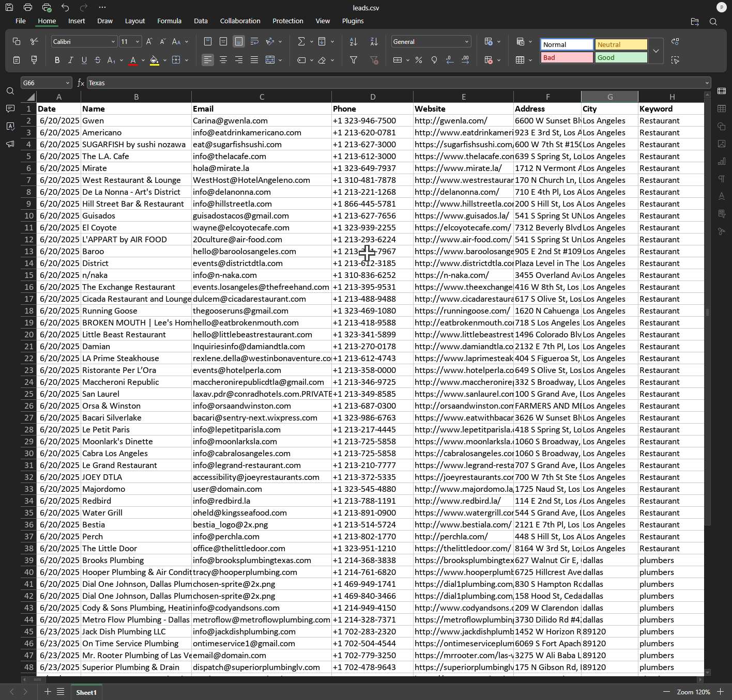Click the Summation function icon
The width and height of the screenshot is (732, 700).
click(301, 41)
